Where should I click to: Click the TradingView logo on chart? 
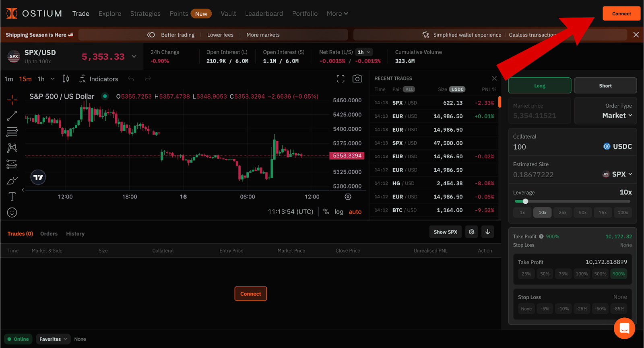pos(38,177)
